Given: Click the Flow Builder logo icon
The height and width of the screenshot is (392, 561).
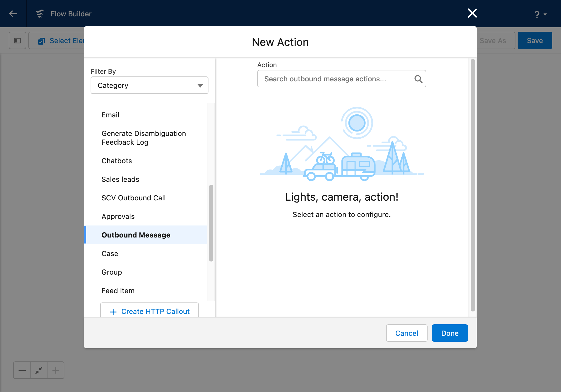Looking at the screenshot, I should pyautogui.click(x=40, y=14).
